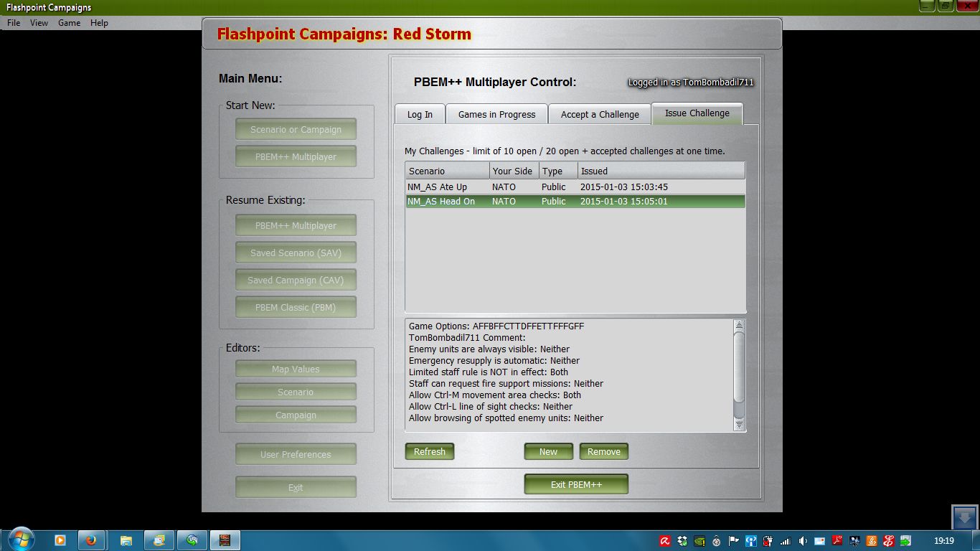Open the View menu
This screenshot has height=551, width=980.
(39, 23)
